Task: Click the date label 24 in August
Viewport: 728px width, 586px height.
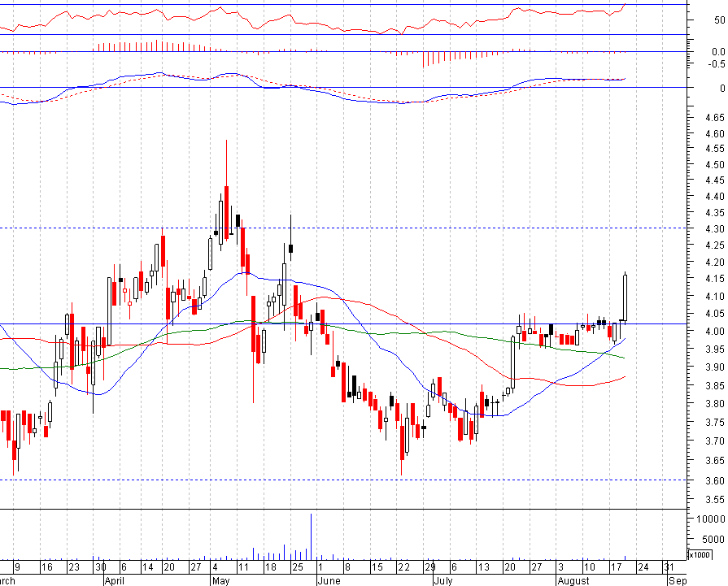Action: coord(643,567)
